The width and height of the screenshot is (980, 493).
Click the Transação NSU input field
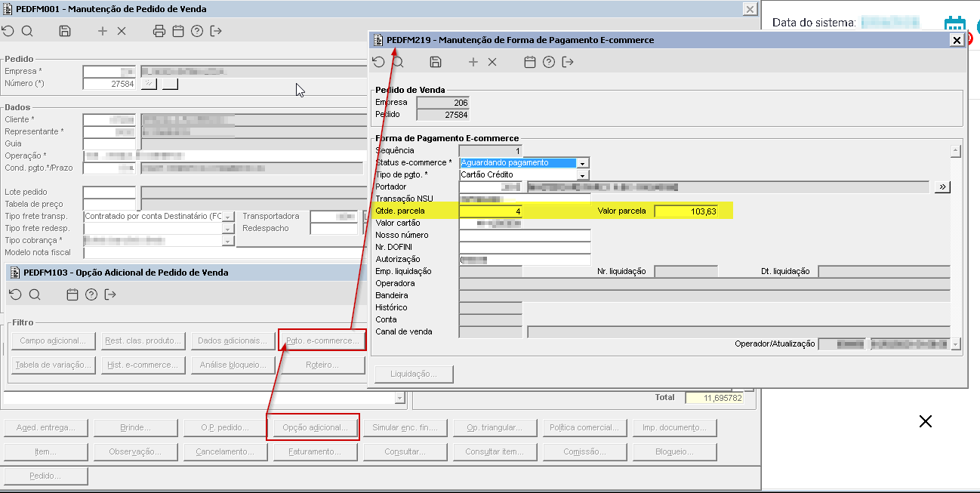coord(525,199)
